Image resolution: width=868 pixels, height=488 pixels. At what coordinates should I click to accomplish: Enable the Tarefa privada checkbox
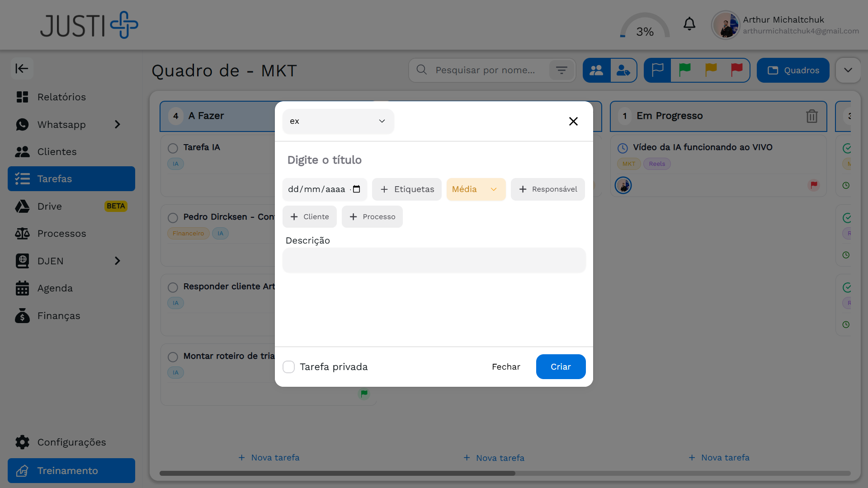[288, 367]
